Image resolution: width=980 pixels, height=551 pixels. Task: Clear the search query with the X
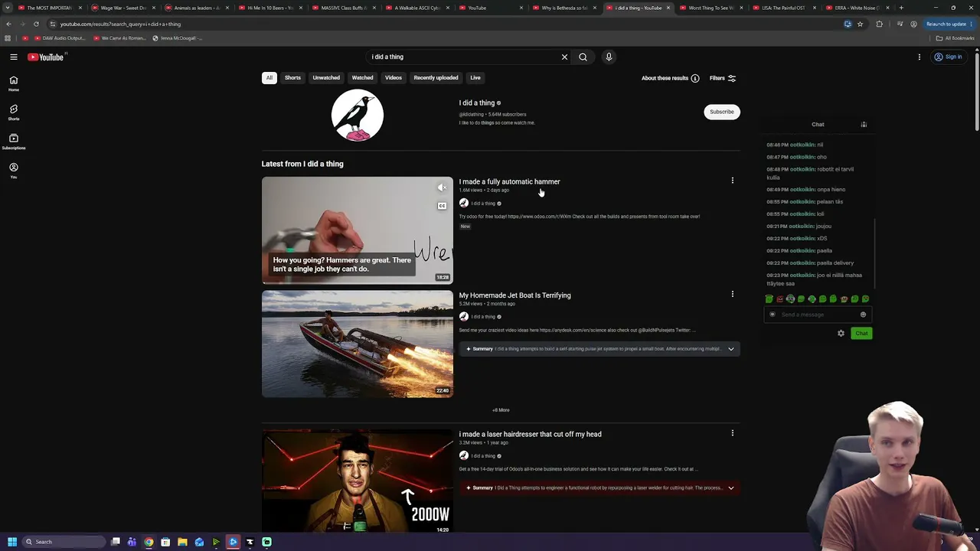coord(564,57)
